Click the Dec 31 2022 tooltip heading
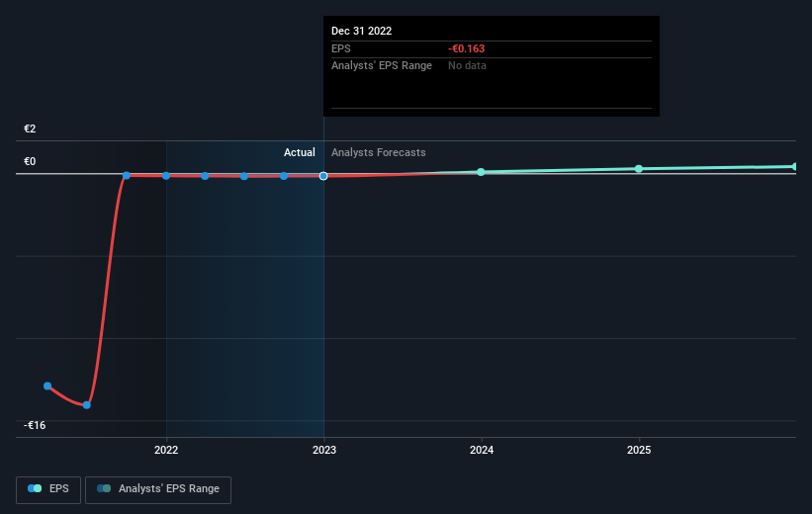Screen dimensions: 812x514 [361, 31]
